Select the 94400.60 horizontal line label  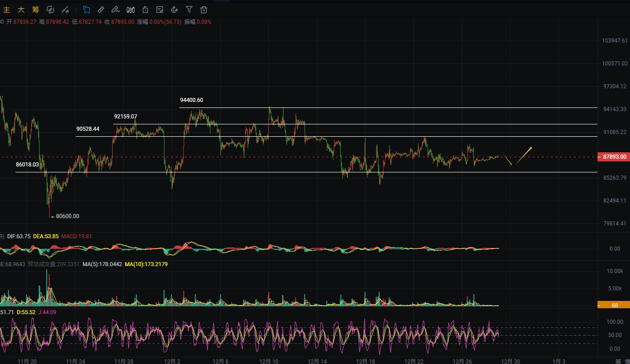tap(191, 100)
